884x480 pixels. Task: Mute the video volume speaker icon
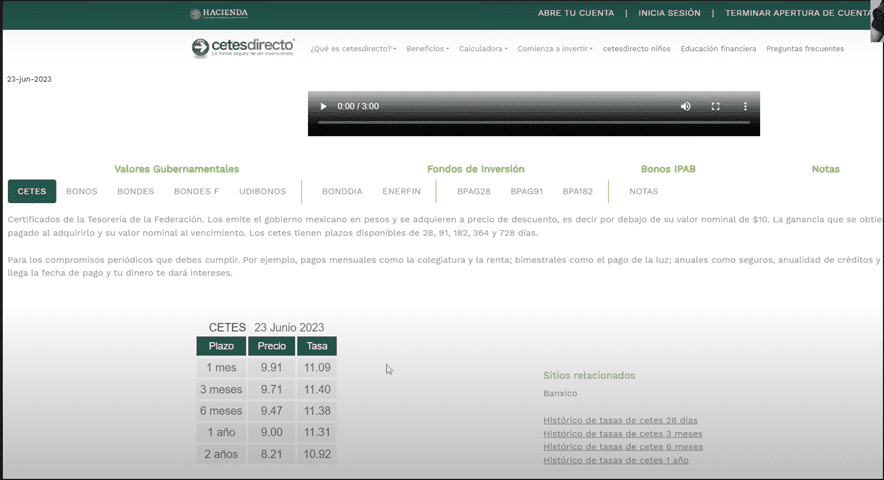point(686,106)
